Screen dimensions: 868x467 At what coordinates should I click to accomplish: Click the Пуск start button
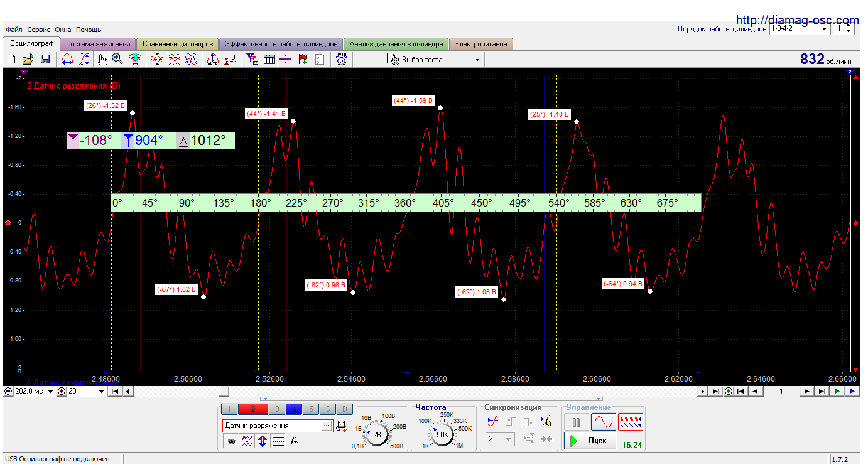click(x=589, y=441)
